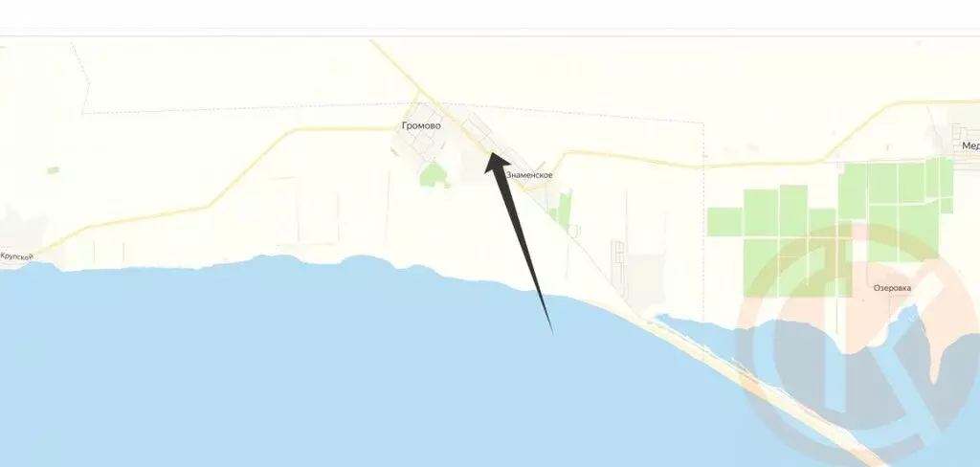Click the Громово village label
Screen dimensions: 980x467
point(421,125)
